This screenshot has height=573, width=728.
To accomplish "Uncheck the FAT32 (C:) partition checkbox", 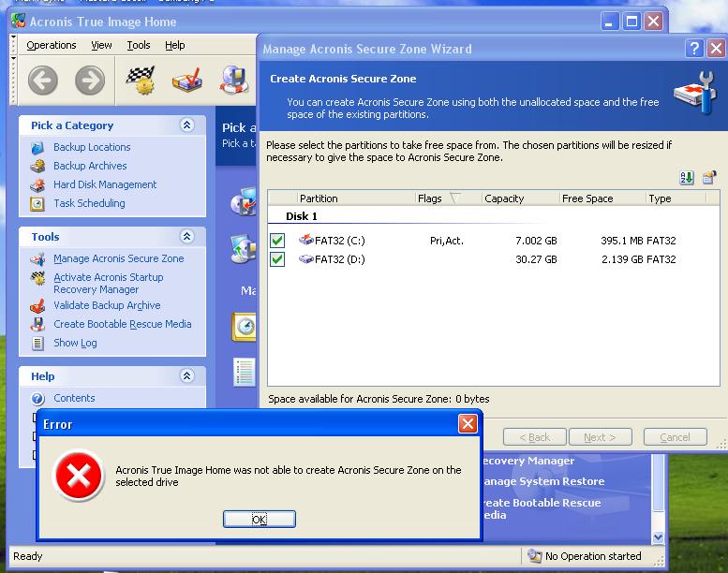I will click(x=277, y=241).
